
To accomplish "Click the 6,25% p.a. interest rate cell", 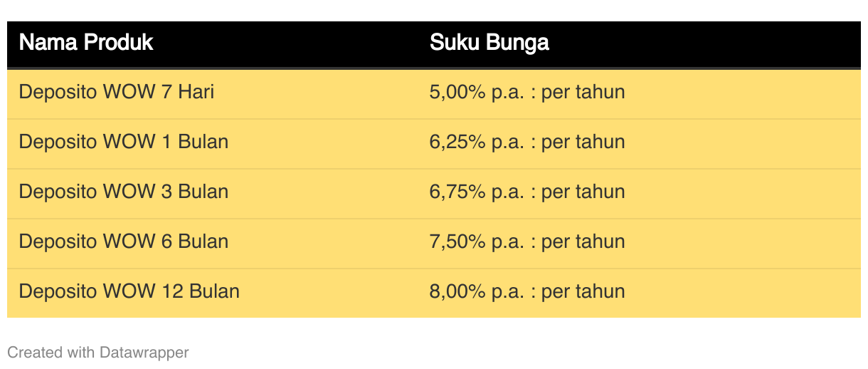I will tap(527, 142).
